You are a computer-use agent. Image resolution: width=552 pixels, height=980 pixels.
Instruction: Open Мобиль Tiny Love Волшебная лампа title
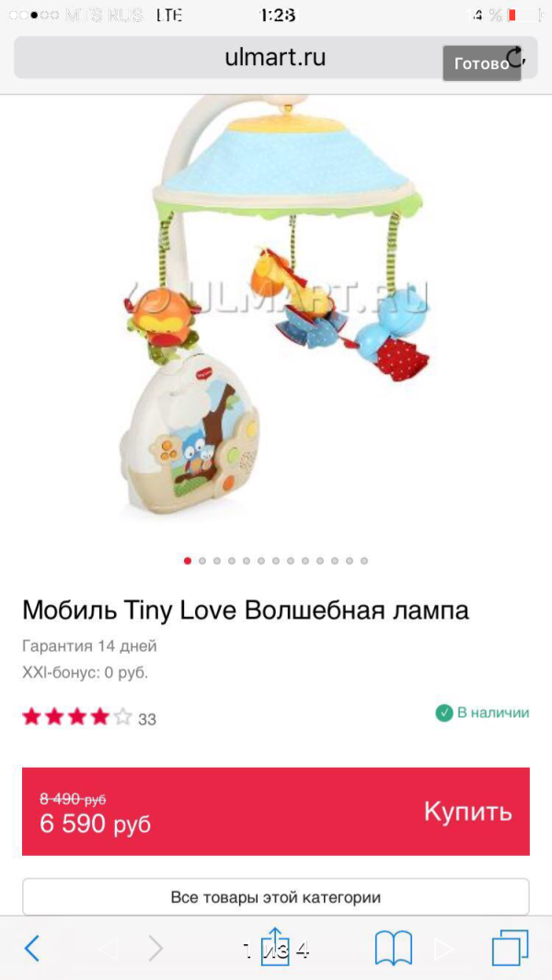pyautogui.click(x=246, y=610)
